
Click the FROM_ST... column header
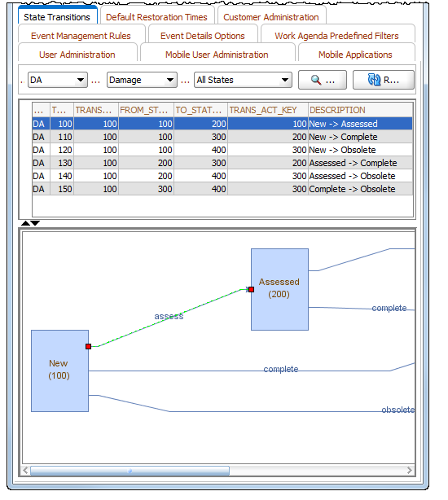[146, 110]
